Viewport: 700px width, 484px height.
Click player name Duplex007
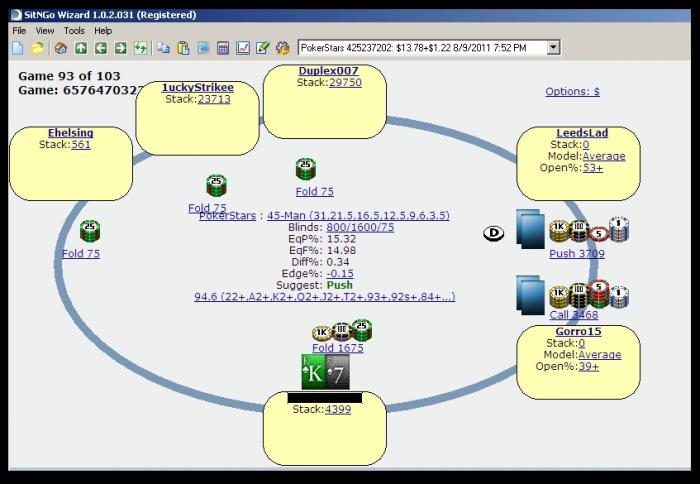(328, 71)
